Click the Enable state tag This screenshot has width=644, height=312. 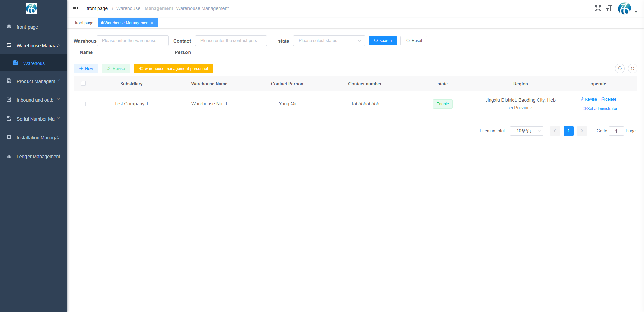[442, 104]
